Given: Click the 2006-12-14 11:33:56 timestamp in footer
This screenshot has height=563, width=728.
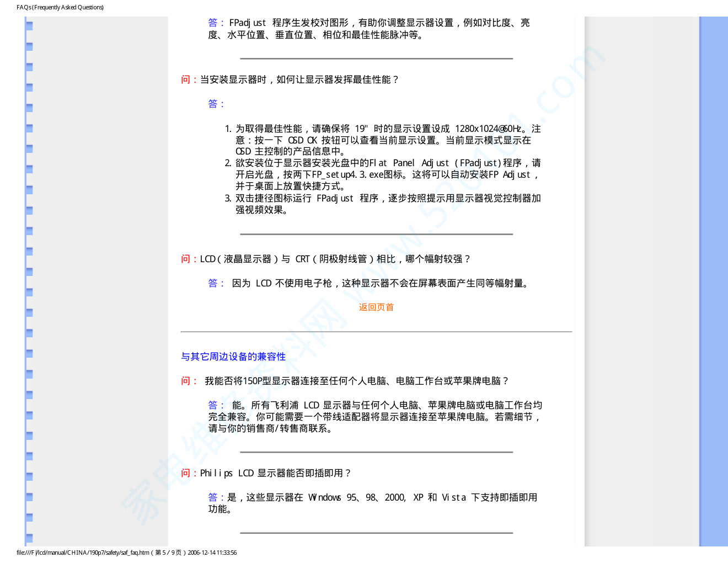Looking at the screenshot, I should tap(212, 553).
